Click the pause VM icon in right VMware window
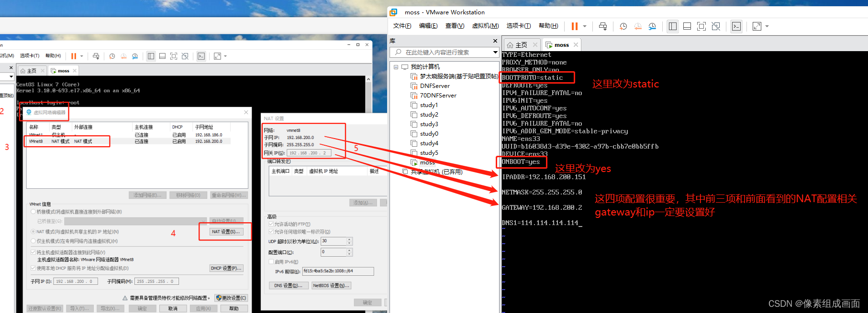The image size is (868, 313). (x=575, y=26)
